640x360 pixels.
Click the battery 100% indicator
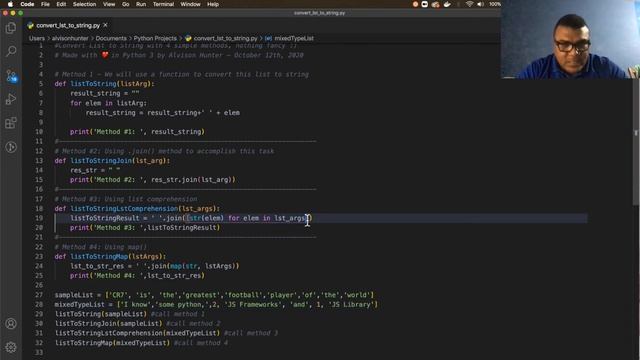tap(495, 4)
